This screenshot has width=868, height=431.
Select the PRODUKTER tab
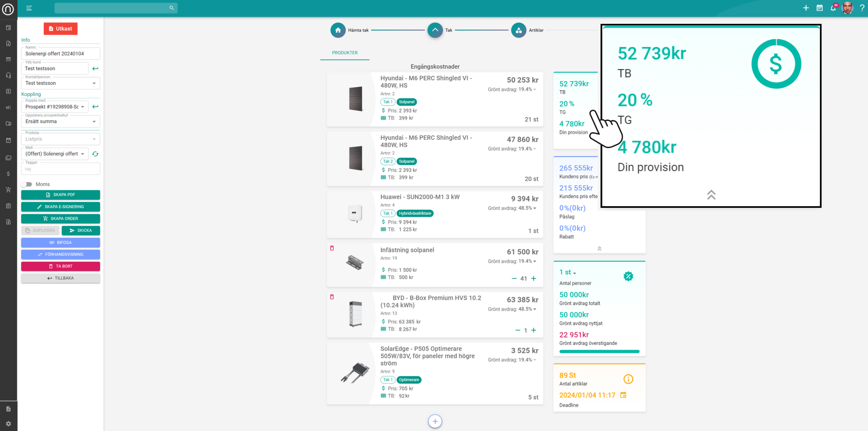tap(345, 53)
